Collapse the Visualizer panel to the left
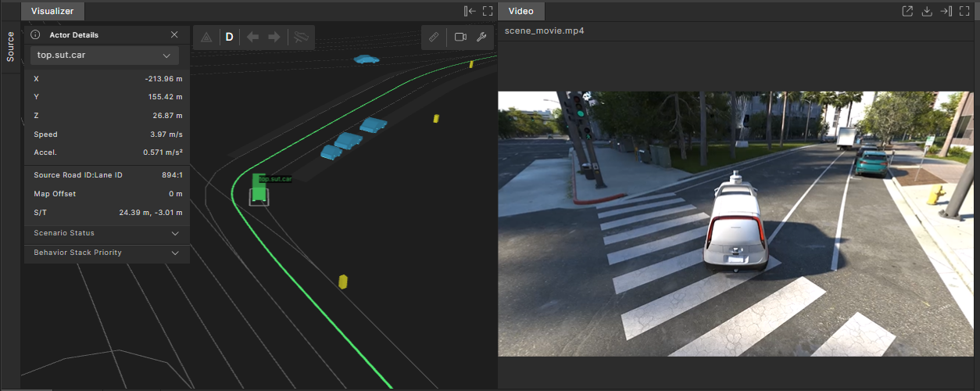 pyautogui.click(x=469, y=11)
